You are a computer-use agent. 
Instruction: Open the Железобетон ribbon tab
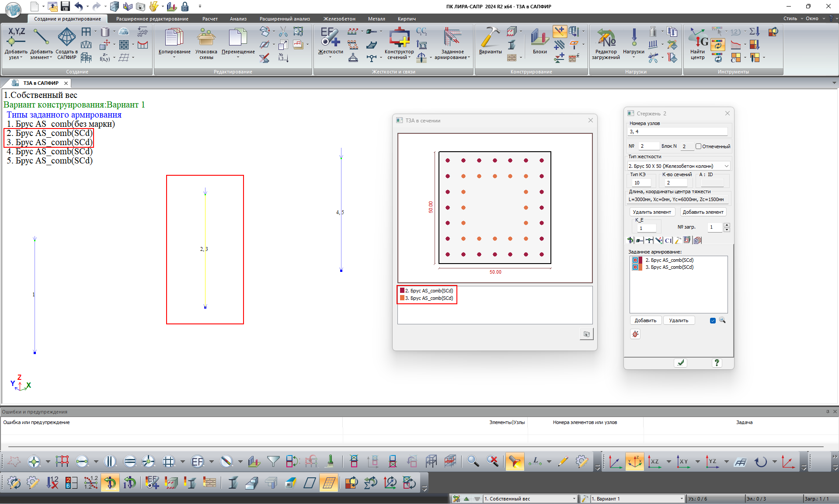click(339, 19)
